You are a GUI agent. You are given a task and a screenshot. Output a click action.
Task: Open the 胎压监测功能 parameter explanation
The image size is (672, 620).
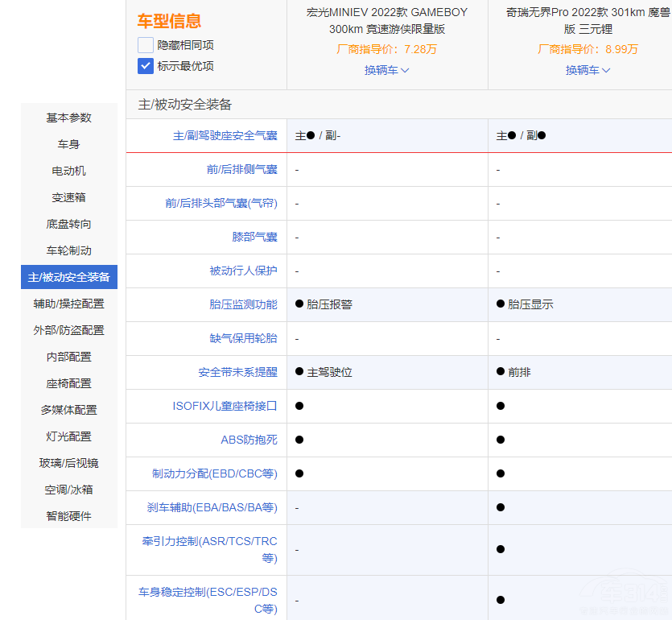[x=242, y=304]
